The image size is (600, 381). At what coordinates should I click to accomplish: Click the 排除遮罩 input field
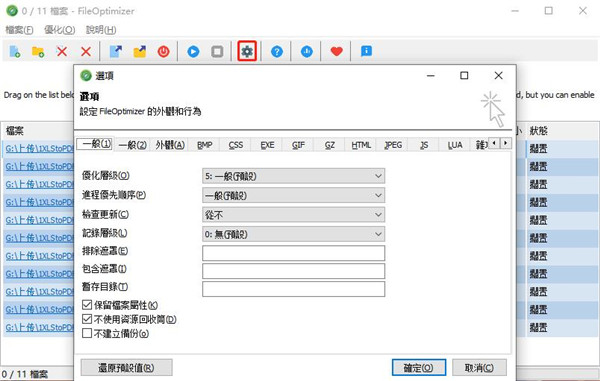293,253
